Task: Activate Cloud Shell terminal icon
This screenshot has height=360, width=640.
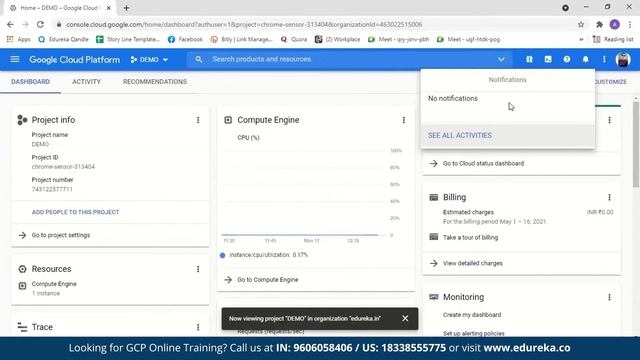Action: 548,60
